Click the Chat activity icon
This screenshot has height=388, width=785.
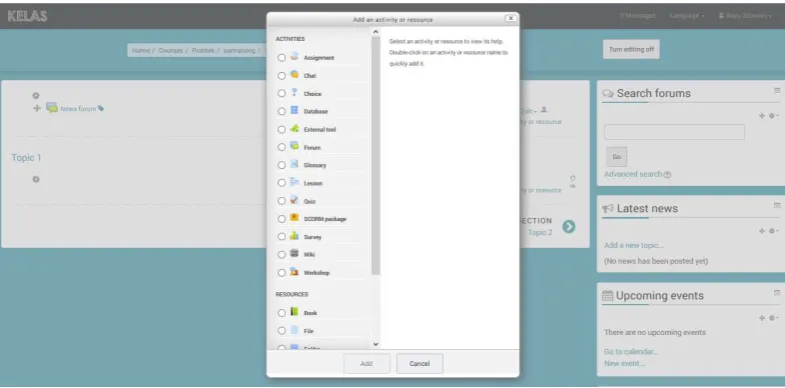294,75
